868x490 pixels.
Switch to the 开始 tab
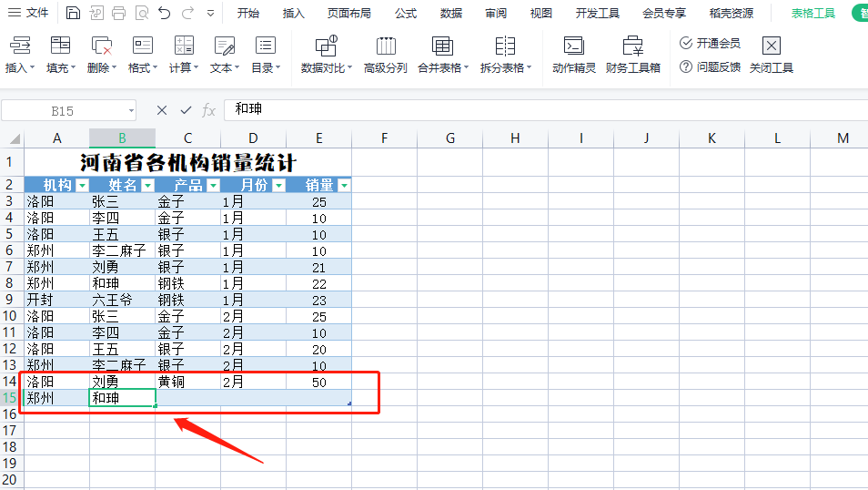[248, 14]
